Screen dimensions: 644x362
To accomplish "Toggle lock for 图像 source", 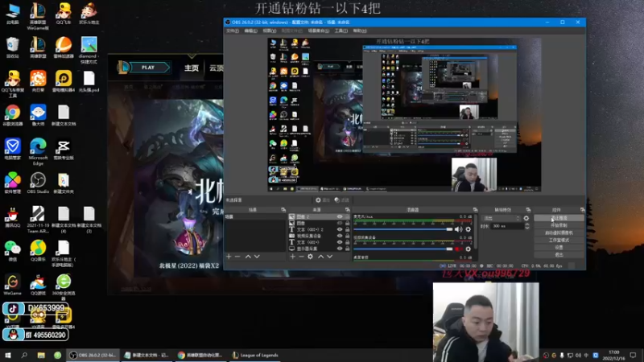I will point(348,224).
